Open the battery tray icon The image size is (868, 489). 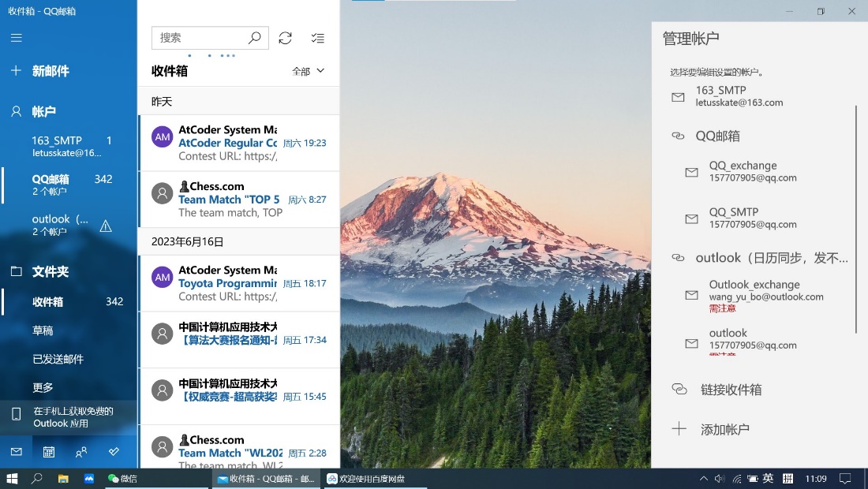point(752,479)
